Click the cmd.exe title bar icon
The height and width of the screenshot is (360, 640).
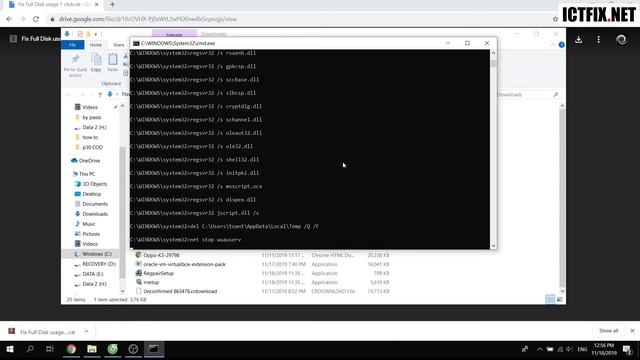pyautogui.click(x=136, y=43)
